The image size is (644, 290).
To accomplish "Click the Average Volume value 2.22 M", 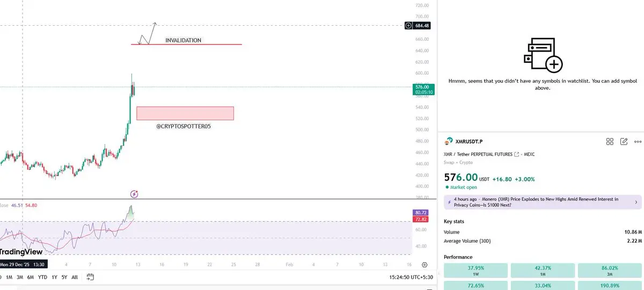I will click(x=634, y=241).
